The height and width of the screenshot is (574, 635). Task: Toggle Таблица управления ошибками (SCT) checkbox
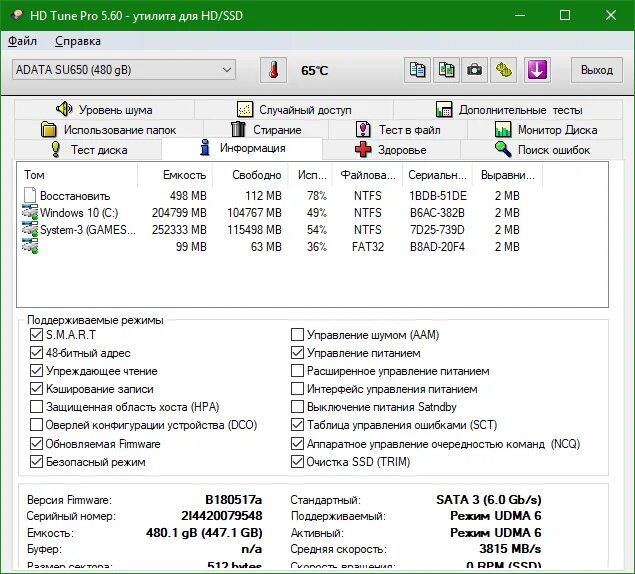click(x=297, y=425)
